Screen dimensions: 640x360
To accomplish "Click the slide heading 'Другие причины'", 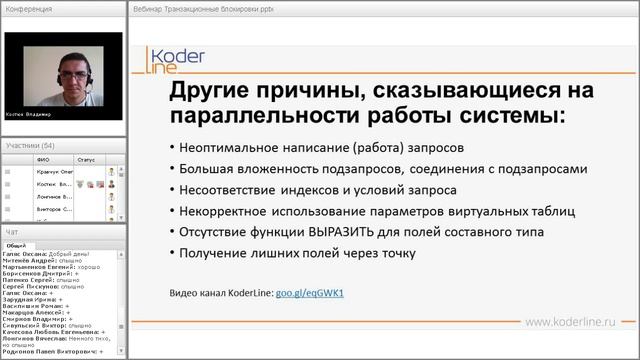I will [x=382, y=103].
